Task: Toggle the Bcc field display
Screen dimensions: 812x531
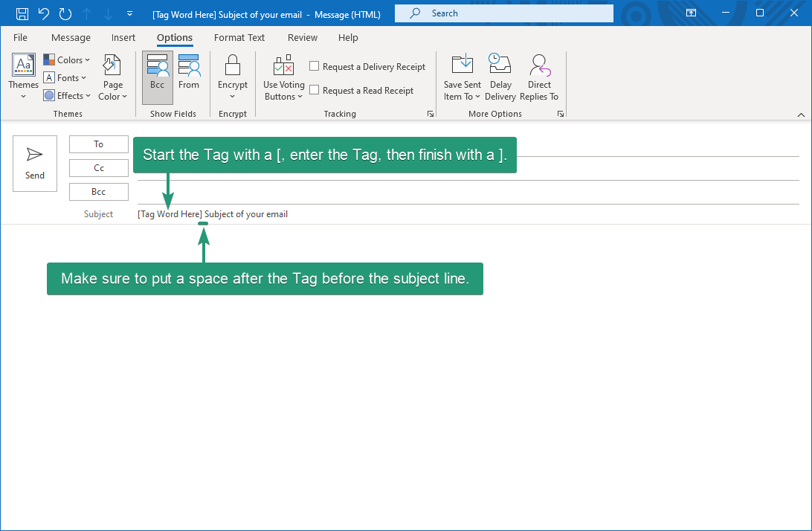Action: (x=157, y=77)
